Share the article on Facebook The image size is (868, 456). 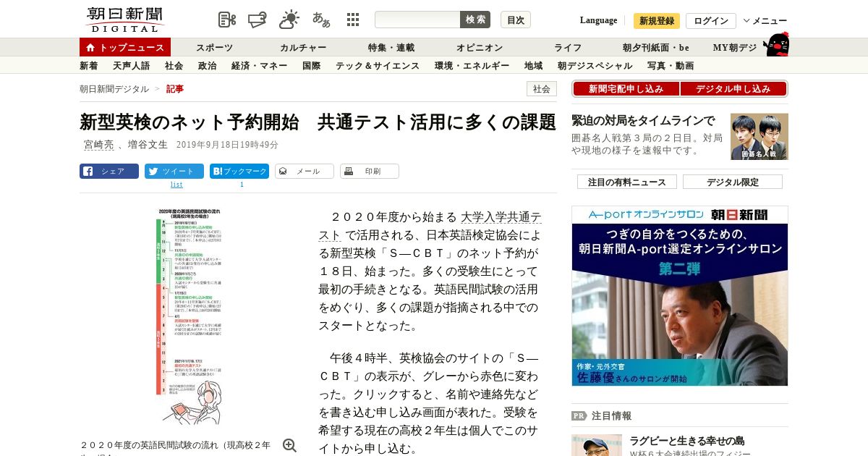pos(109,172)
